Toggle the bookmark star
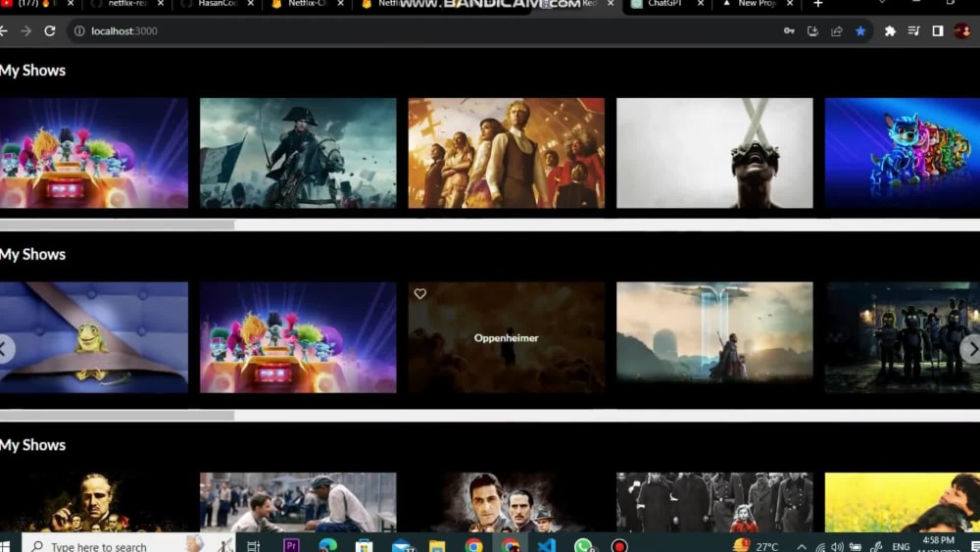Screen dimensions: 980x552 (x=860, y=30)
